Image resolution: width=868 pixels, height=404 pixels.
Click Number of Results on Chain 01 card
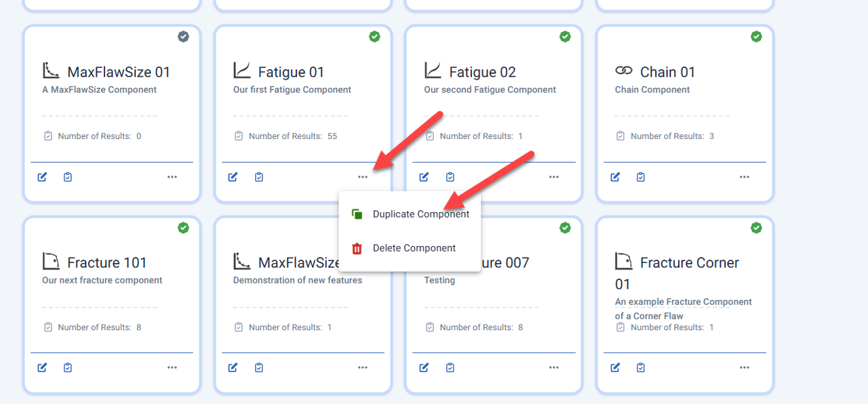671,136
